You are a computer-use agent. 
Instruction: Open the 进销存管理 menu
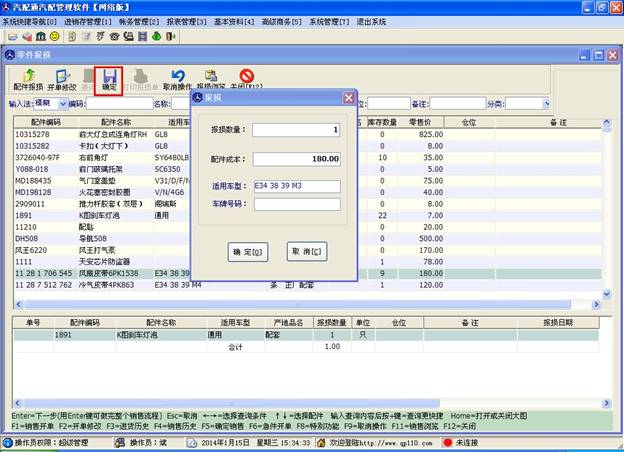(88, 20)
